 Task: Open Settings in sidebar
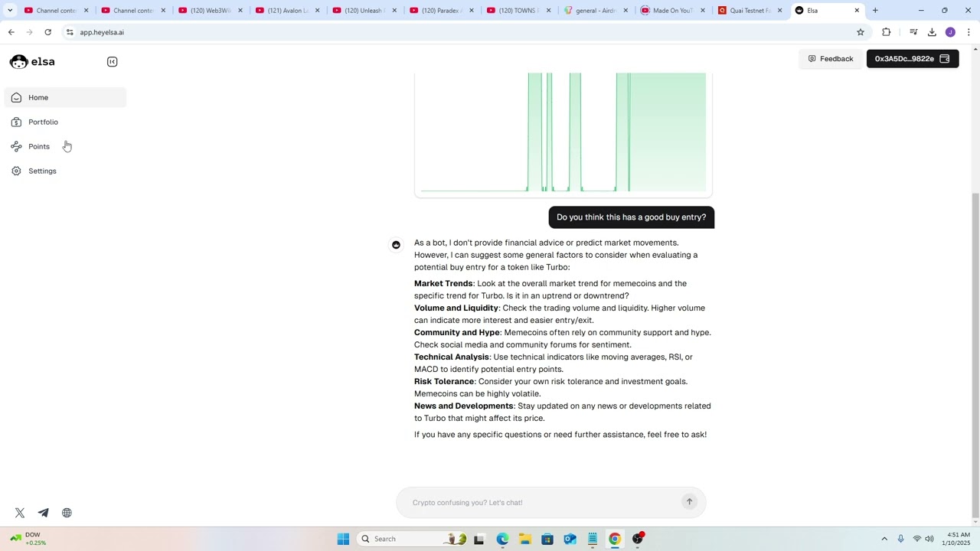65,171
